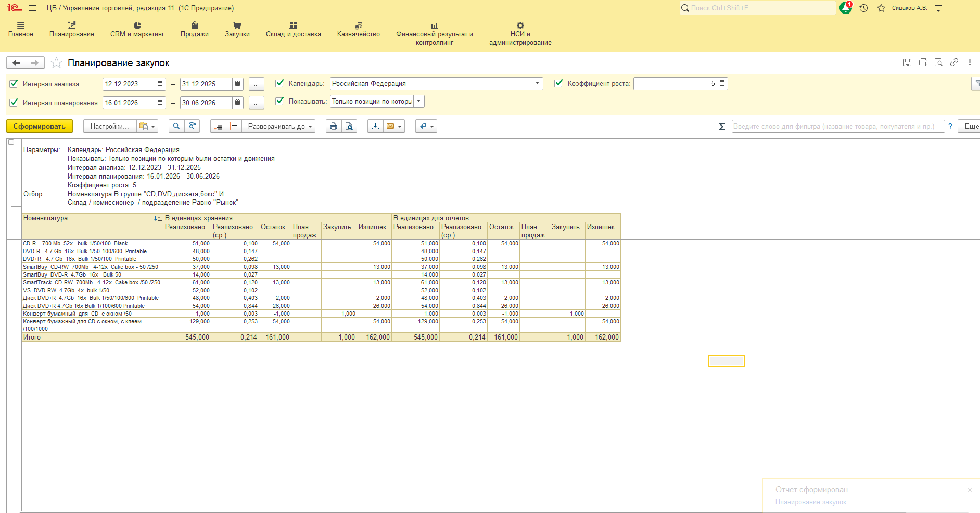Image resolution: width=980 pixels, height=513 pixels.
Task: Open the notifications bell icon
Action: click(845, 8)
